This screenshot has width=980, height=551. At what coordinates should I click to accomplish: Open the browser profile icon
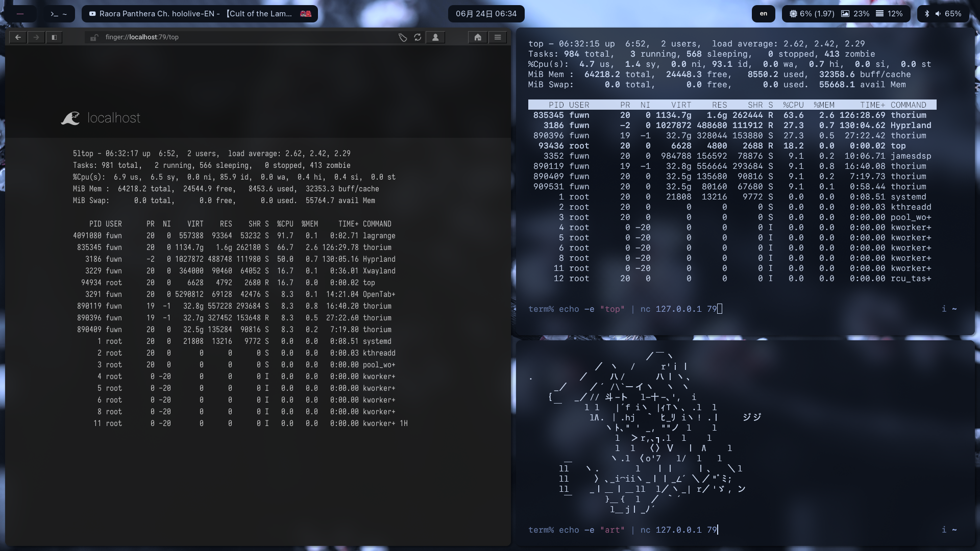(x=435, y=37)
